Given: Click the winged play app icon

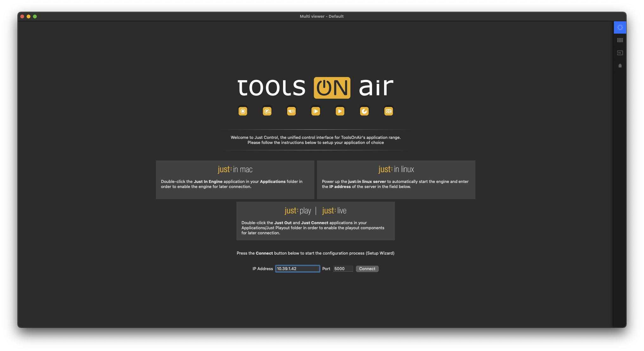Looking at the screenshot, I should click(x=292, y=111).
